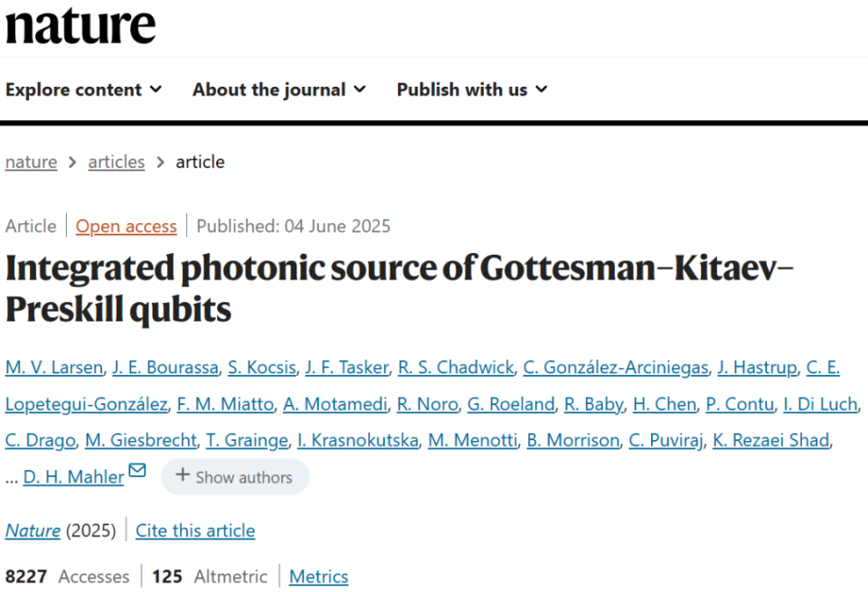Click the Nature logo

pyautogui.click(x=80, y=25)
